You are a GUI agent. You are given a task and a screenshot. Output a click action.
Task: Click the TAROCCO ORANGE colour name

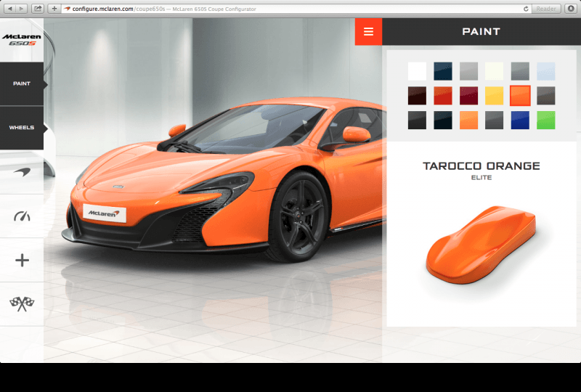coord(482,166)
